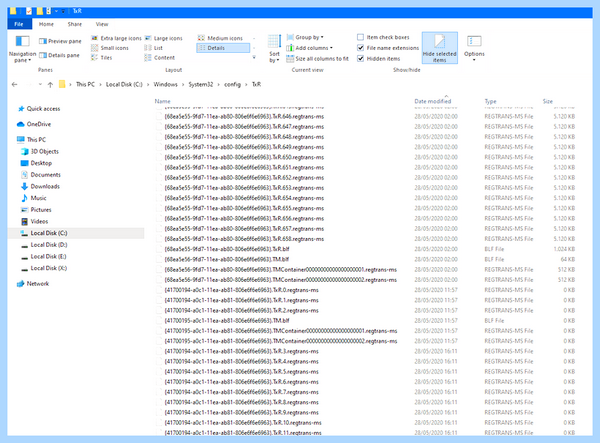This screenshot has width=600, height=443.
Task: Toggle the Preview pane
Action: [60, 41]
